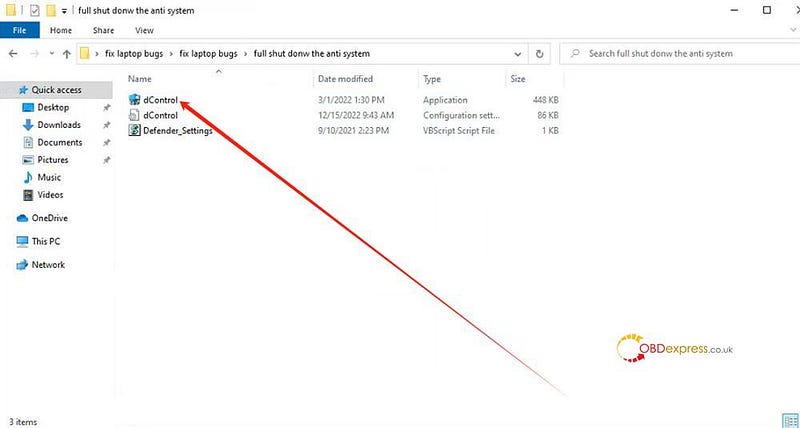Screen dimensions: 800x428
Task: Open recent locations dropdown arrow
Action: 52,54
